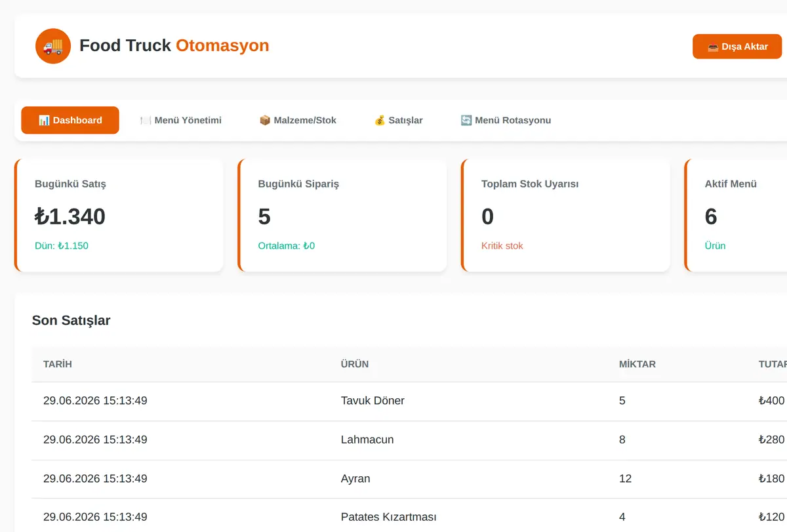Click the Son Satışlar heading
The image size is (787, 532).
coord(71,321)
